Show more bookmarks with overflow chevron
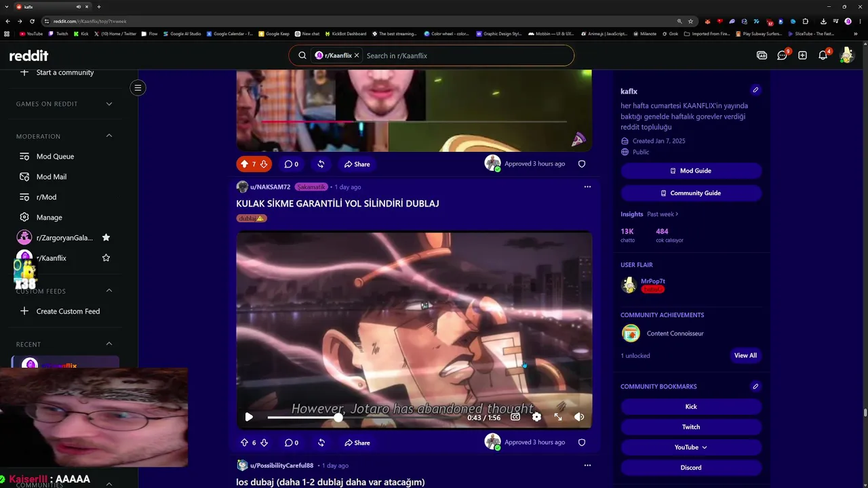Screen dimensions: 868x488 pyautogui.click(x=855, y=33)
